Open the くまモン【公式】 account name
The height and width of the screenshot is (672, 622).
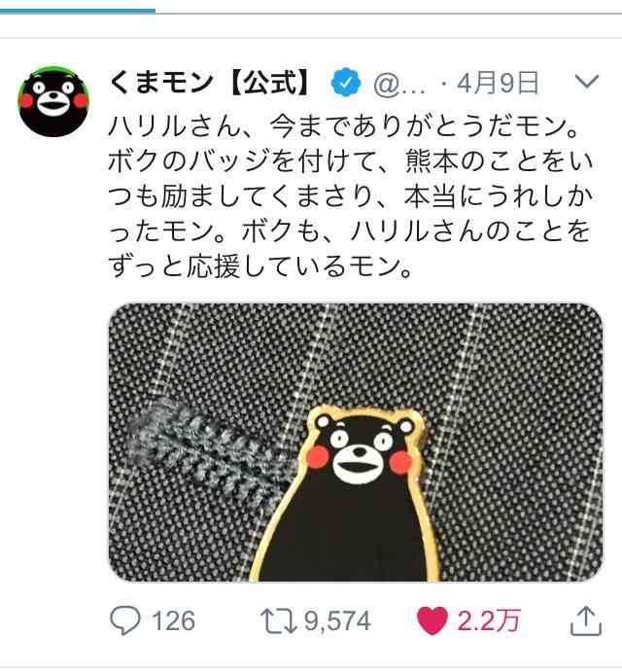[210, 83]
